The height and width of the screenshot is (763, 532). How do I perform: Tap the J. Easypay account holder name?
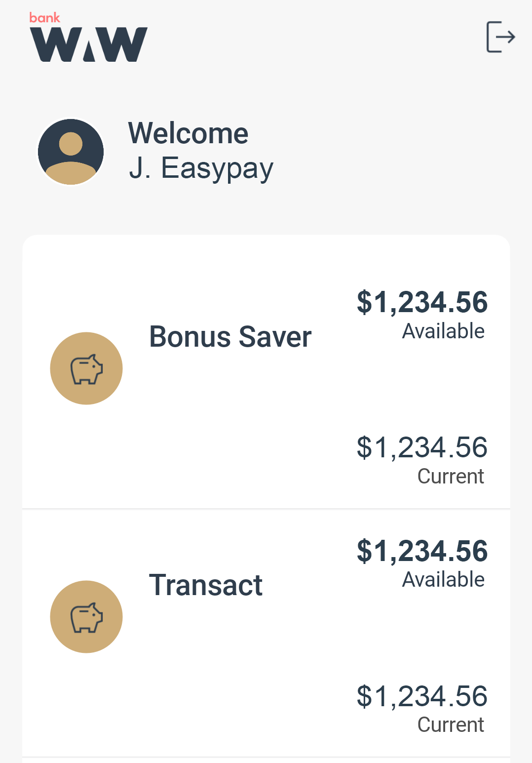pyautogui.click(x=201, y=168)
